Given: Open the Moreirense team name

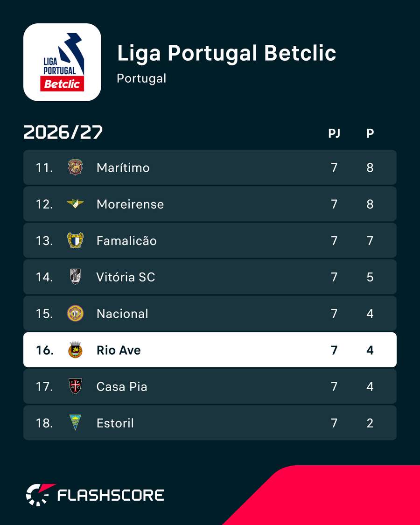Looking at the screenshot, I should (x=130, y=204).
